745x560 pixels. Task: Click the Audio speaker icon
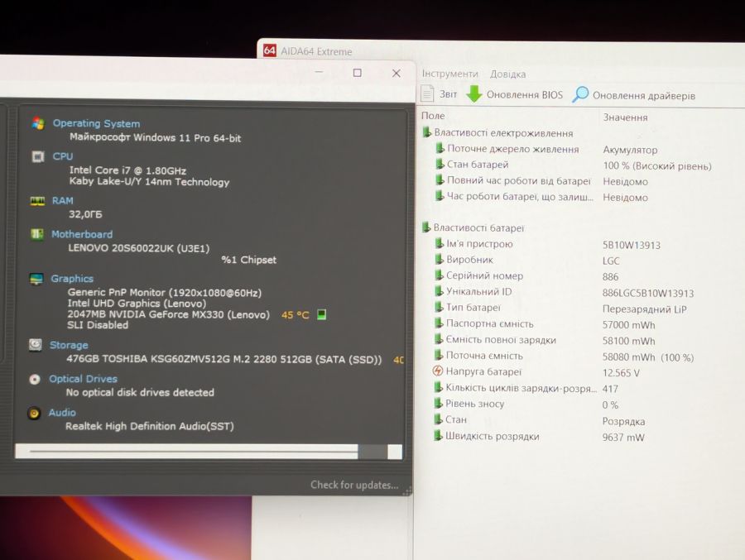pos(34,414)
